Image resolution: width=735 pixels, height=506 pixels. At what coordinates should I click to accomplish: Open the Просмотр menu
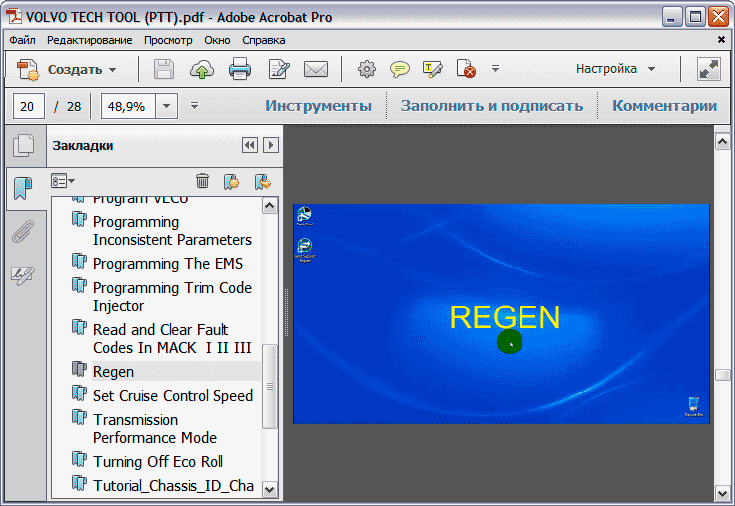click(168, 40)
